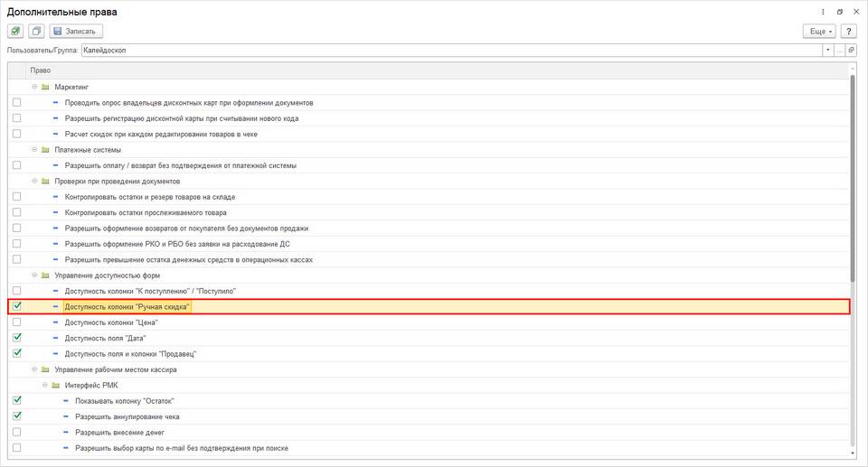Image resolution: width=868 pixels, height=467 pixels.
Task: Uncheck Разрешить аннулирование чека
Action: (x=17, y=416)
